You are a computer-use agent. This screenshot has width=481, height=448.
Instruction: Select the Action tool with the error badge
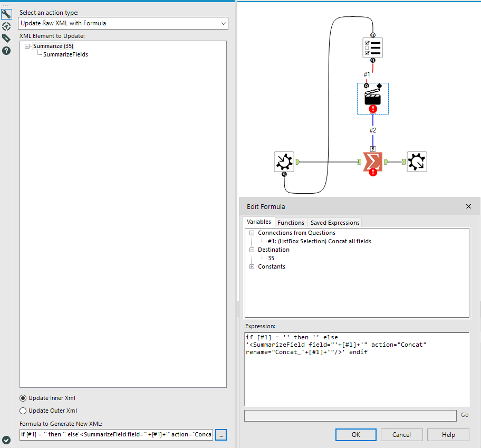373,99
